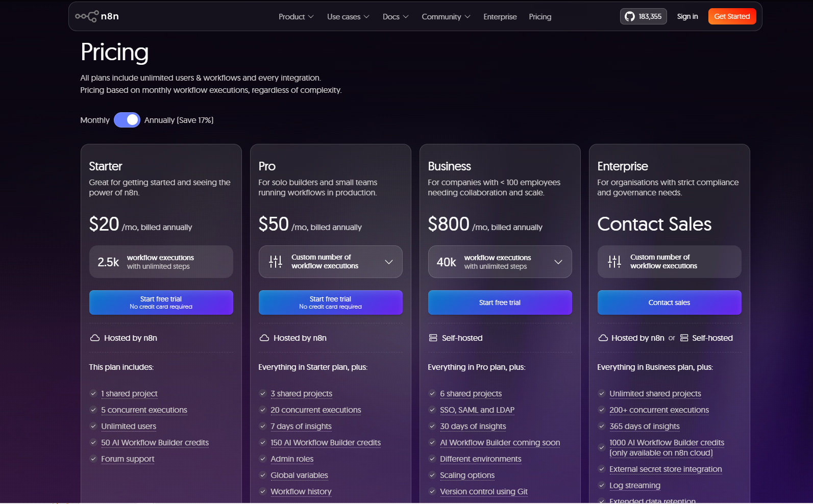Screen dimensions: 813x504
Task: Click checkmark next to Workflow history
Action: tap(263, 491)
